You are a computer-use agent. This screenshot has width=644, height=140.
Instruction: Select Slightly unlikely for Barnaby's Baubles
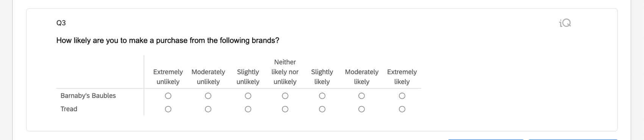248,96
